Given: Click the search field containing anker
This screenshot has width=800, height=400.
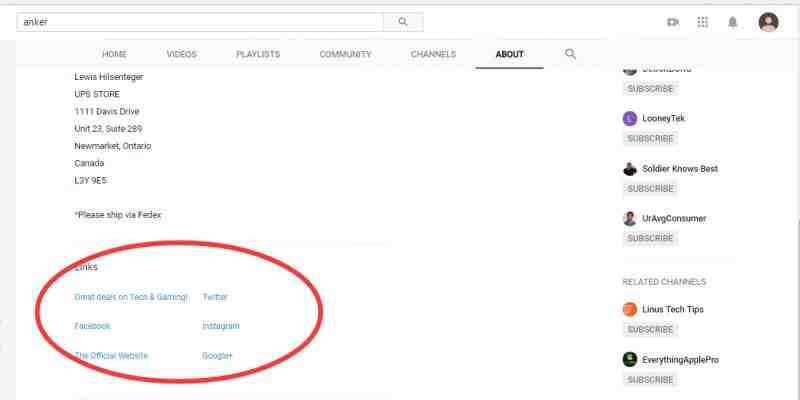Looking at the screenshot, I should click(x=200, y=22).
